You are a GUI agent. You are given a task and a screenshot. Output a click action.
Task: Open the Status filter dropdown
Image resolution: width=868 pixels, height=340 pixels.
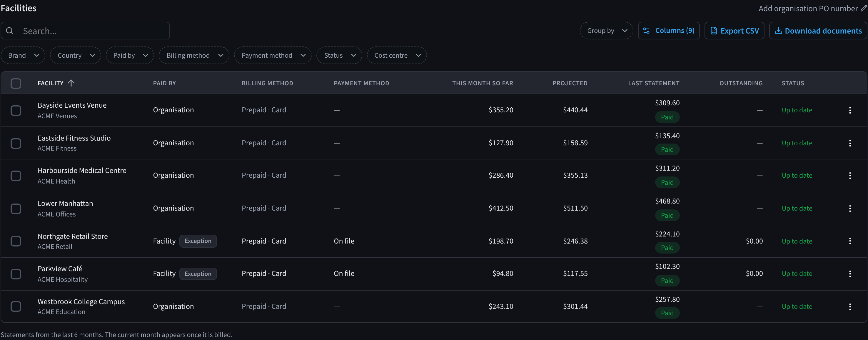coord(339,55)
